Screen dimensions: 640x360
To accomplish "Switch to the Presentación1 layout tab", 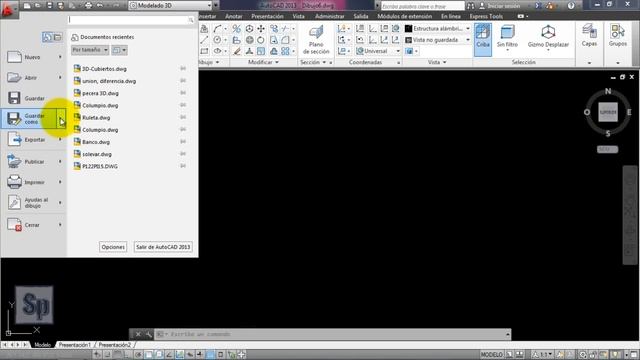I will click(74, 345).
